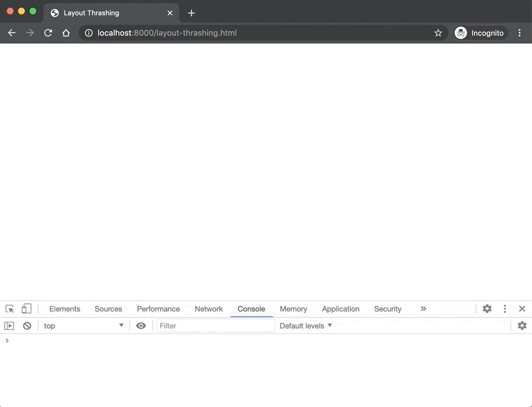Open console settings gear
Viewport: 532px width, 407px height.
(x=522, y=326)
